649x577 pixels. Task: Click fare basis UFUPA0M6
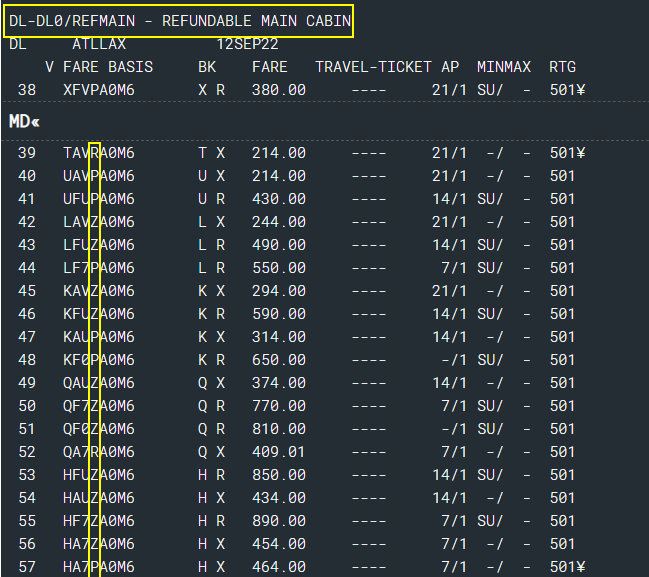pyautogui.click(x=98, y=199)
